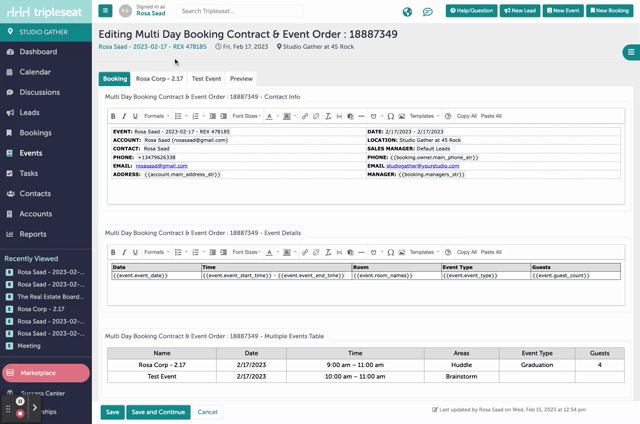
Task: Switch to the Preview tab
Action: tap(241, 78)
